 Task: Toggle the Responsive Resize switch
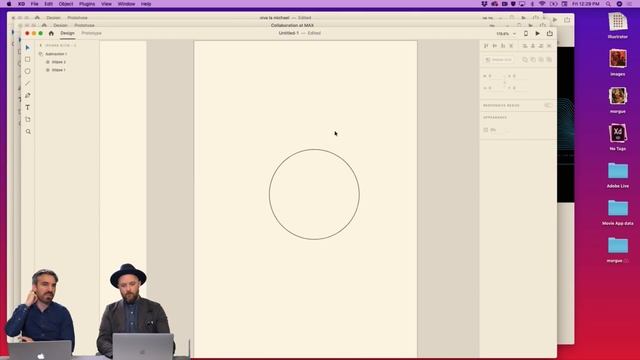point(548,105)
